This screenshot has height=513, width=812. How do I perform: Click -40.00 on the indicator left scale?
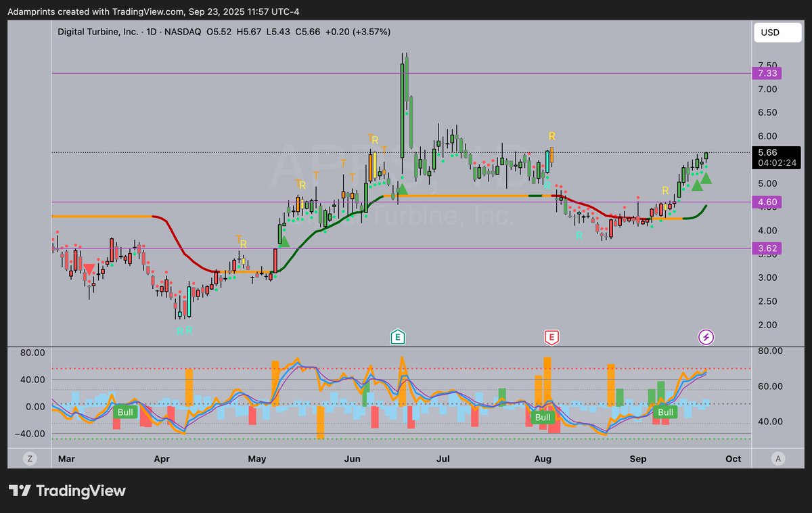pyautogui.click(x=30, y=434)
